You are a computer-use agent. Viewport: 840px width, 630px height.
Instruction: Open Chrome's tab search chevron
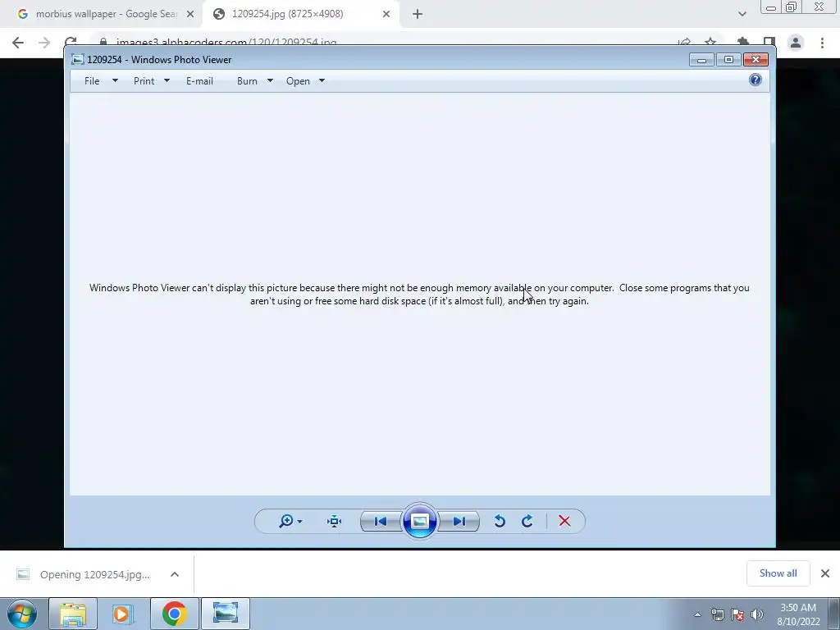tap(742, 14)
